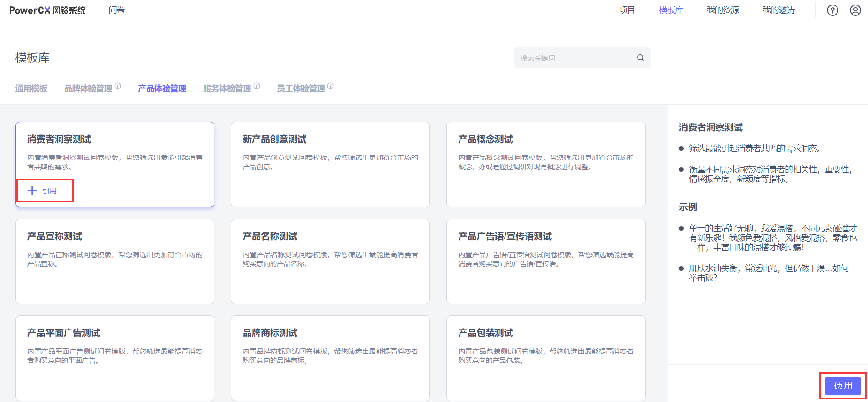Viewport: 868px width, 402px height.
Task: Open the 项目 menu item
Action: (627, 10)
